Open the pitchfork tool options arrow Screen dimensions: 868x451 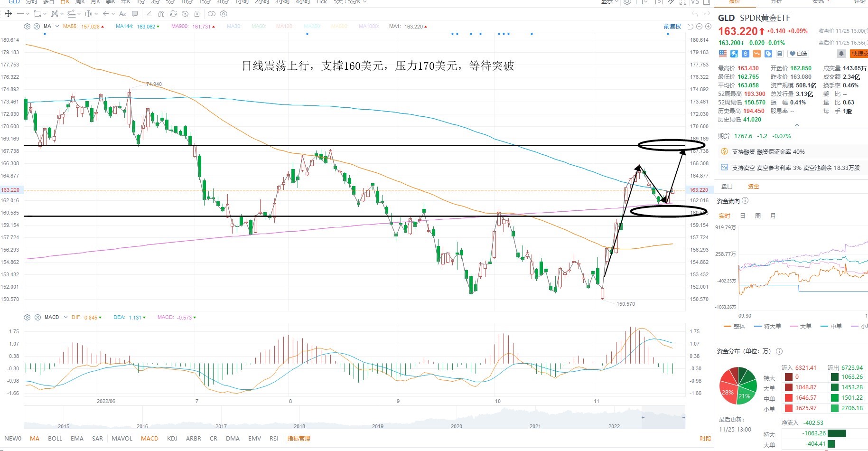(79, 14)
